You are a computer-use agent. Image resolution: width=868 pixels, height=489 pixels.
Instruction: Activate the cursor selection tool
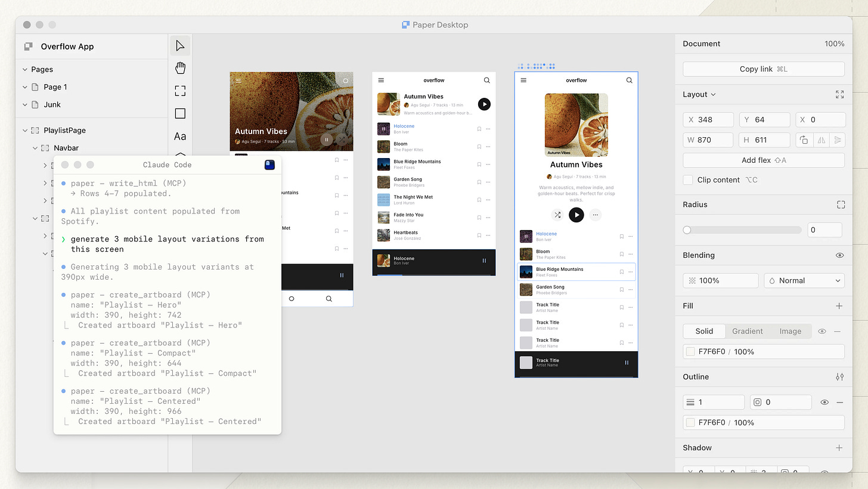tap(180, 45)
